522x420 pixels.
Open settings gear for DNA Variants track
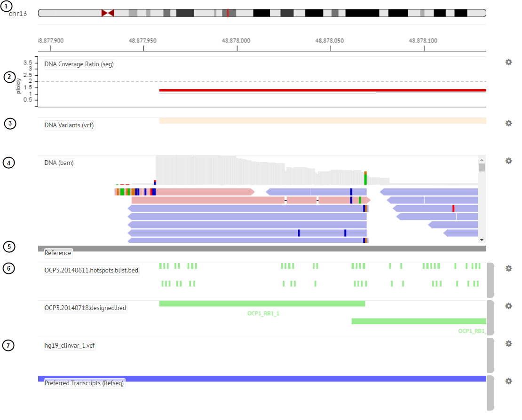tap(508, 123)
